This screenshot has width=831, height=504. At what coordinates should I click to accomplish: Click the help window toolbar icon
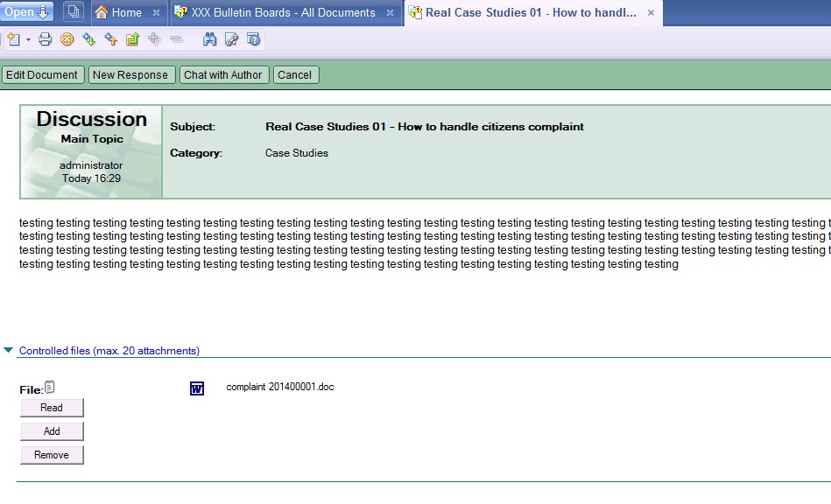253,39
